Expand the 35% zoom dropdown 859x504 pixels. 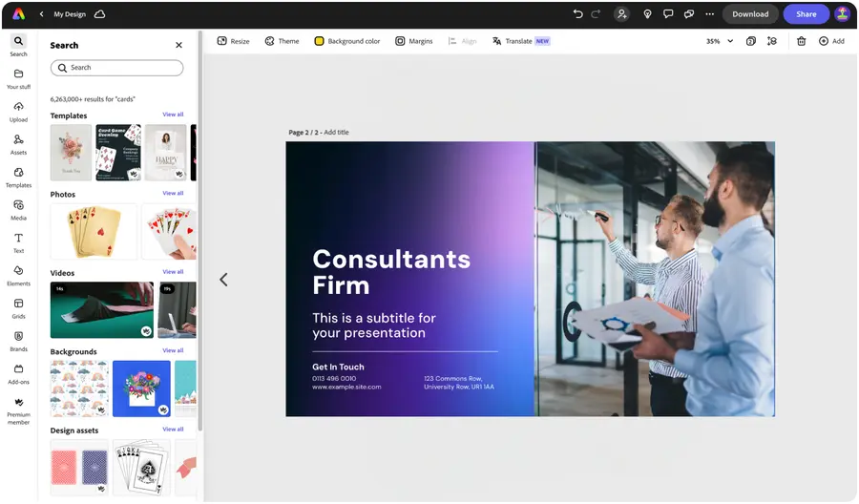[720, 41]
